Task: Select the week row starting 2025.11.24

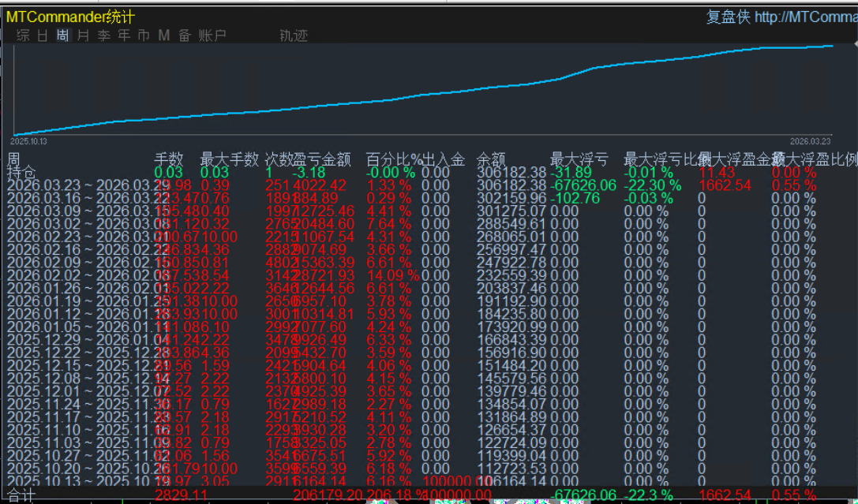Action: coord(429,405)
